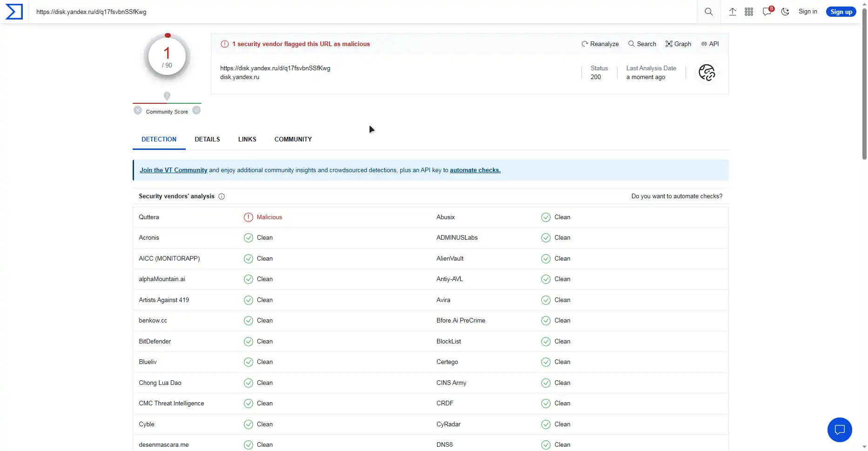
Task: Click the URL search input field
Action: [363, 12]
